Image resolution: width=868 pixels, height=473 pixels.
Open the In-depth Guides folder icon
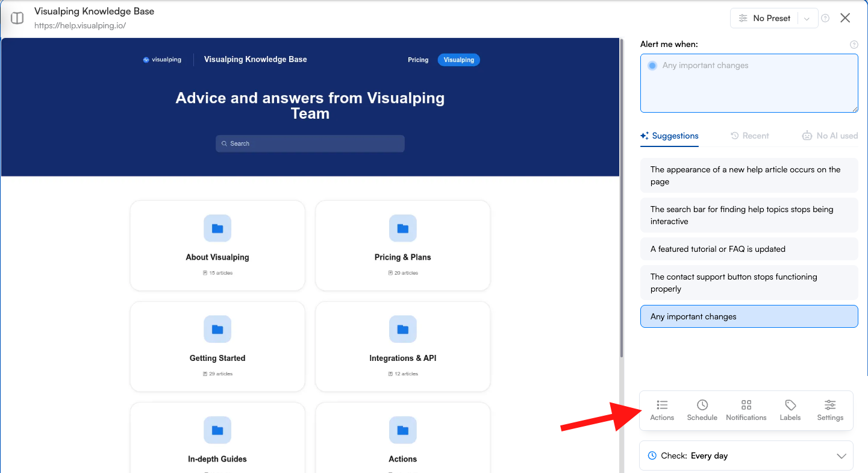click(x=217, y=430)
